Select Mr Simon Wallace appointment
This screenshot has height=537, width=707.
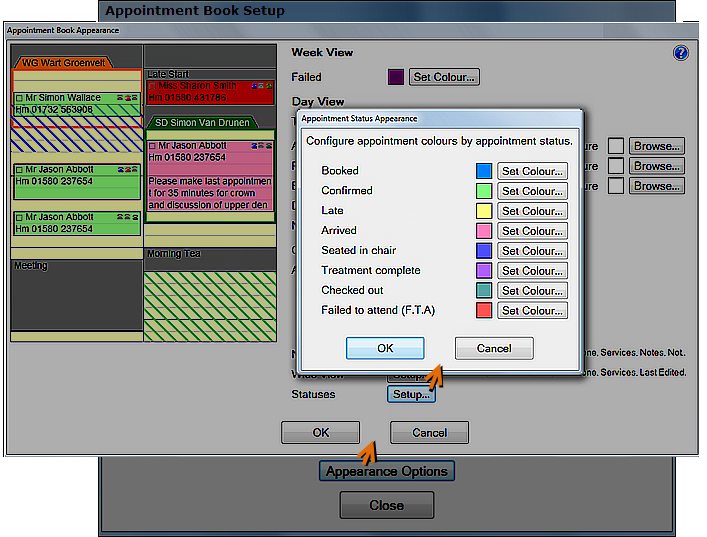click(x=77, y=104)
